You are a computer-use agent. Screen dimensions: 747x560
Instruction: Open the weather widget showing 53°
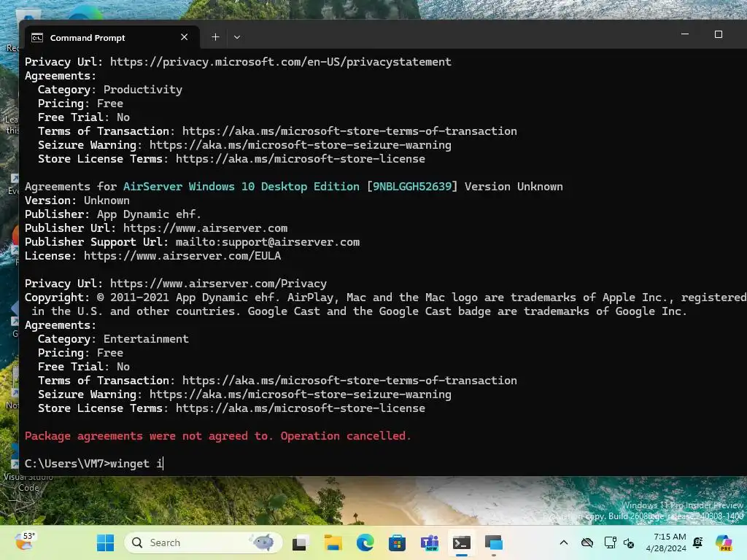coord(25,542)
